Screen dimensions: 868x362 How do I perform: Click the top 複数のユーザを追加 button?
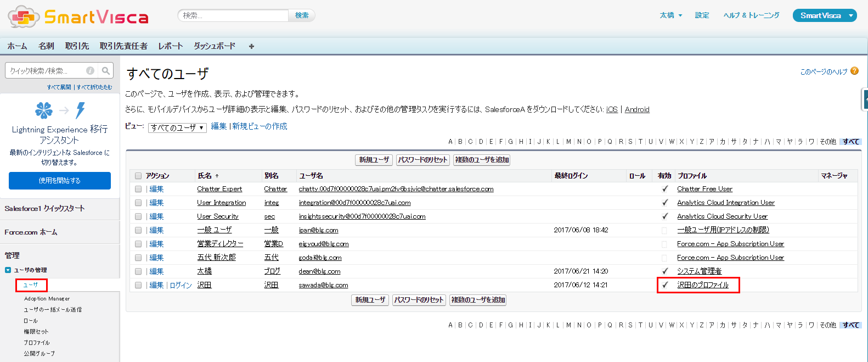[x=482, y=160]
